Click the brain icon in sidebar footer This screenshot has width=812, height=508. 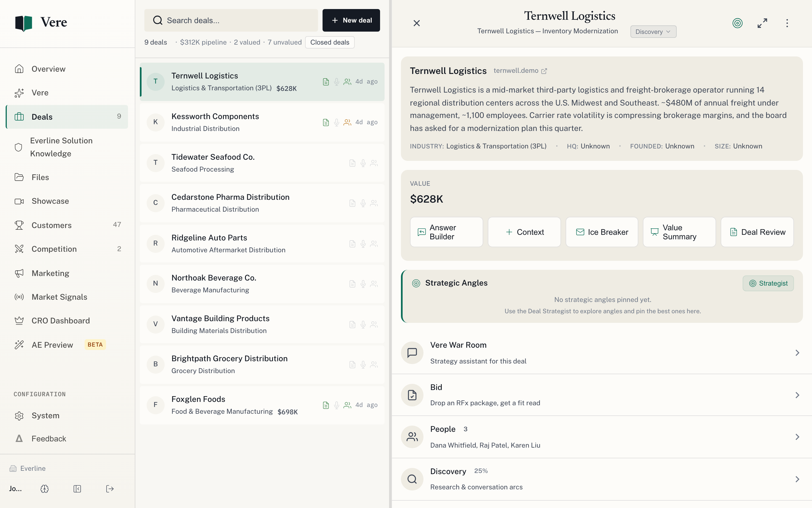[45, 489]
